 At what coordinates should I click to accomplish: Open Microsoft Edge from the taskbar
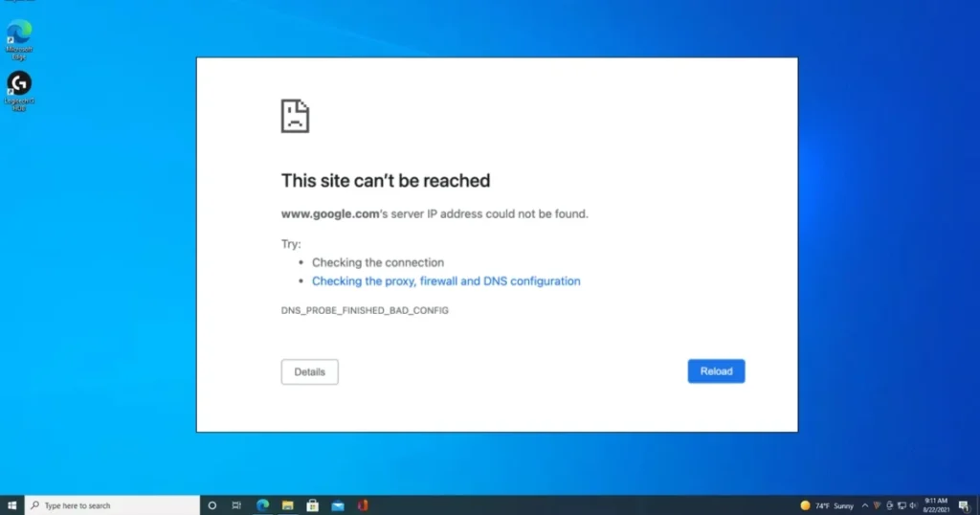pyautogui.click(x=262, y=505)
